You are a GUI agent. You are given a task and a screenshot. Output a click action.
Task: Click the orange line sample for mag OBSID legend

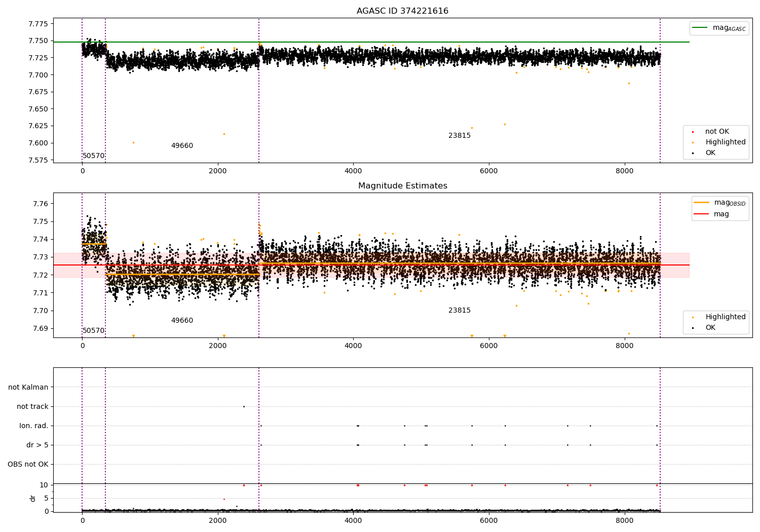702,203
